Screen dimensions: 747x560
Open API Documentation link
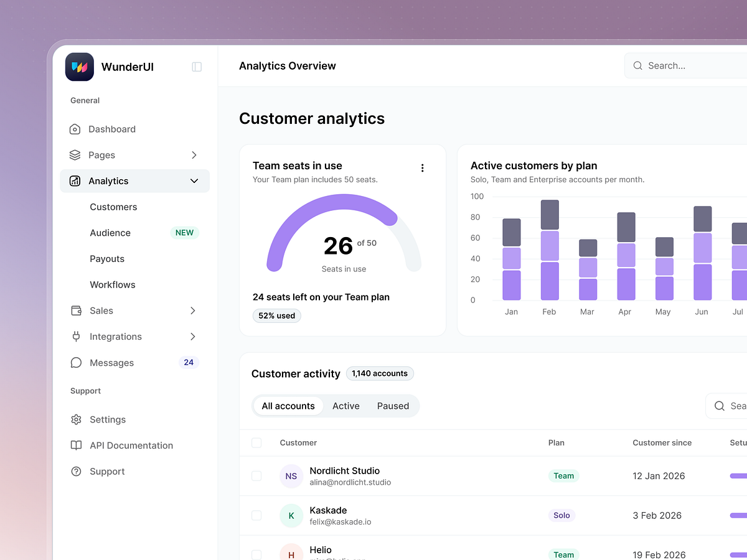[x=134, y=446]
